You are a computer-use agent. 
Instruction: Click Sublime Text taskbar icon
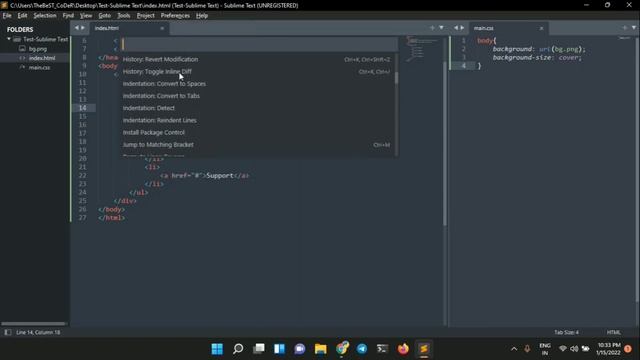[424, 349]
